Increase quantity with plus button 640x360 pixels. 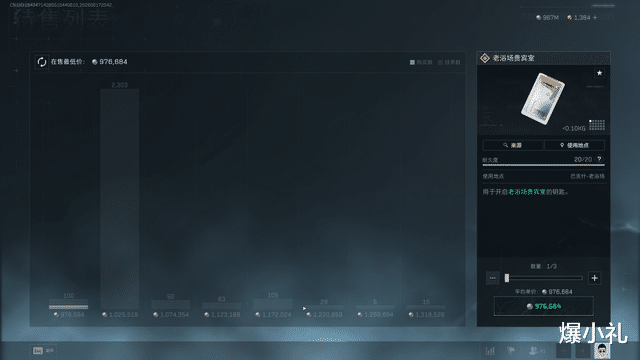(x=594, y=278)
